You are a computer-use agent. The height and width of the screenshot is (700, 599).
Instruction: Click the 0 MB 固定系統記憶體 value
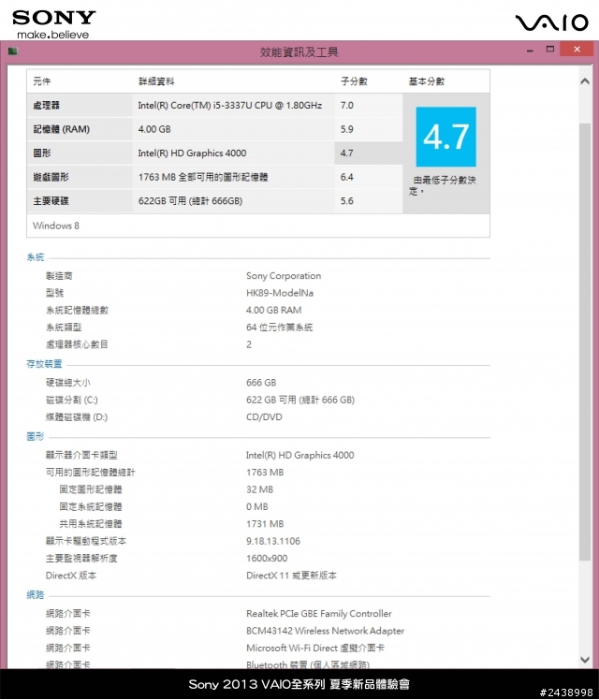pyautogui.click(x=257, y=506)
